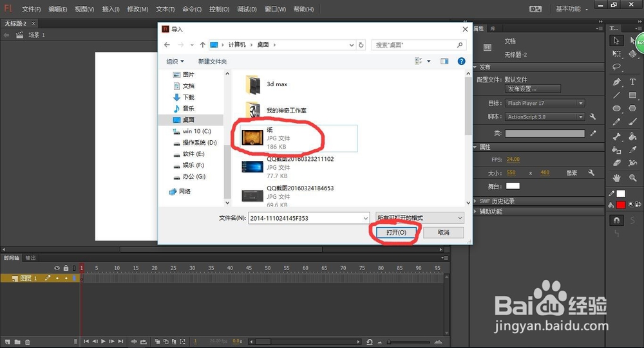The image size is (644, 348).
Task: Toggle edit multiple frames
Action: pos(174,342)
